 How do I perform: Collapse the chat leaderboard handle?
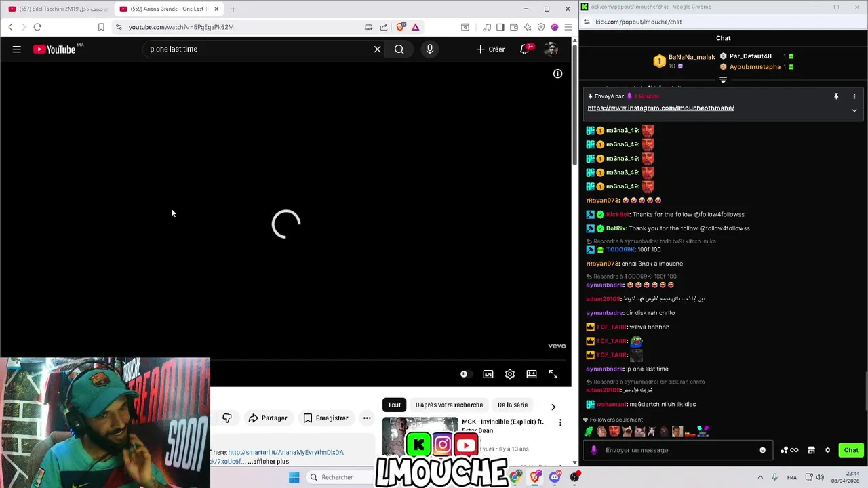pos(723,80)
